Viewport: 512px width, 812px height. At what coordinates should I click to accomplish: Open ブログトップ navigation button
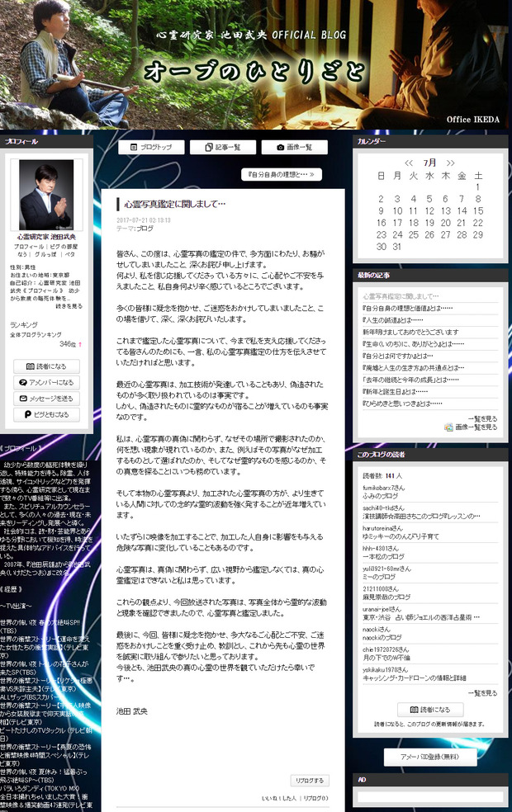(x=151, y=147)
